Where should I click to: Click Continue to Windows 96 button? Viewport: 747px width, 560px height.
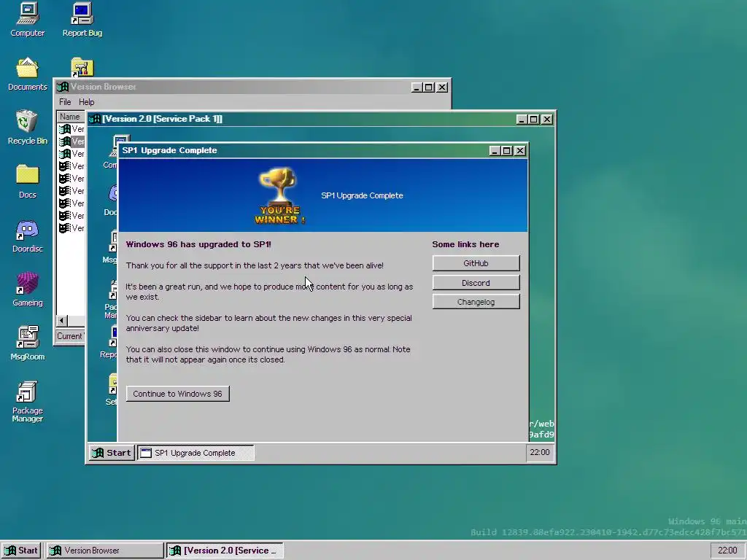[178, 394]
